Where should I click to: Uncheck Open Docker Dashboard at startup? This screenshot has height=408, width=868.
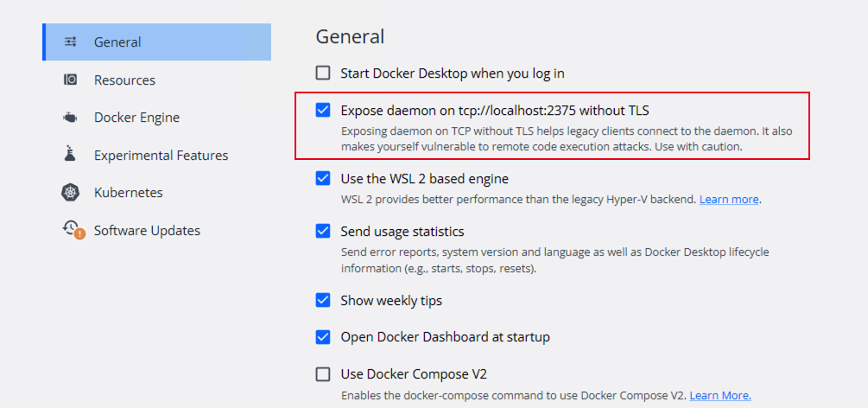323,336
